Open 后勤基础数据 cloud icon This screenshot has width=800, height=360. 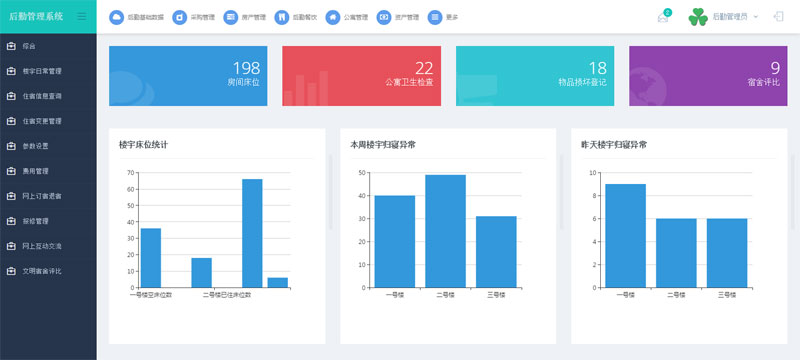(x=116, y=17)
